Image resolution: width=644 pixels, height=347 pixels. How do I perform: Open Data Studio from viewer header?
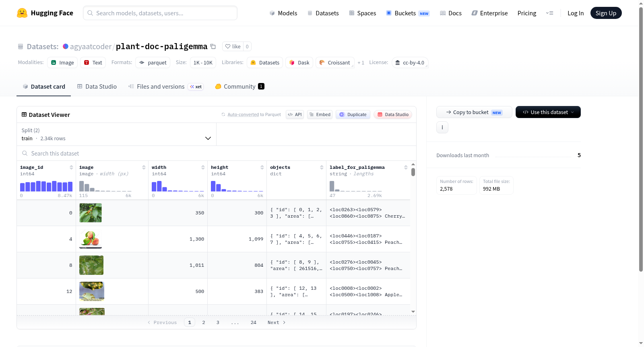click(393, 114)
